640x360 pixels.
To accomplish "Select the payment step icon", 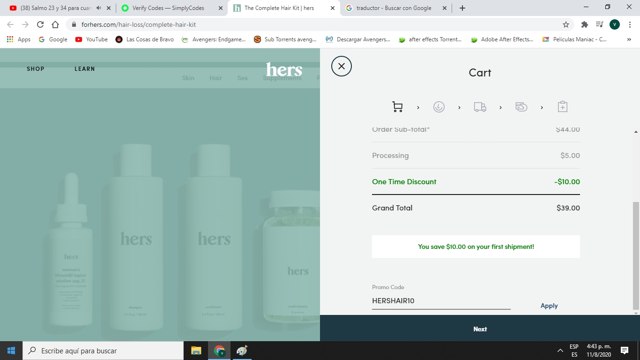I will (521, 107).
